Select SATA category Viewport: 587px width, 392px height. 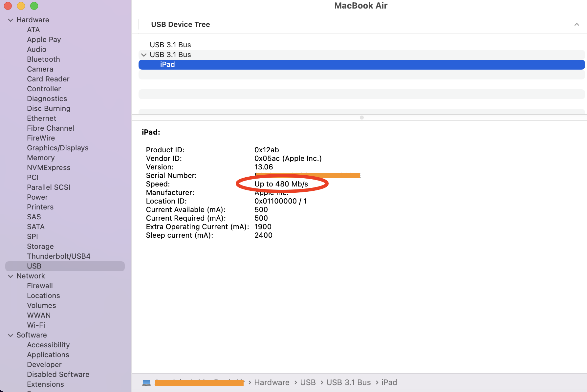36,227
